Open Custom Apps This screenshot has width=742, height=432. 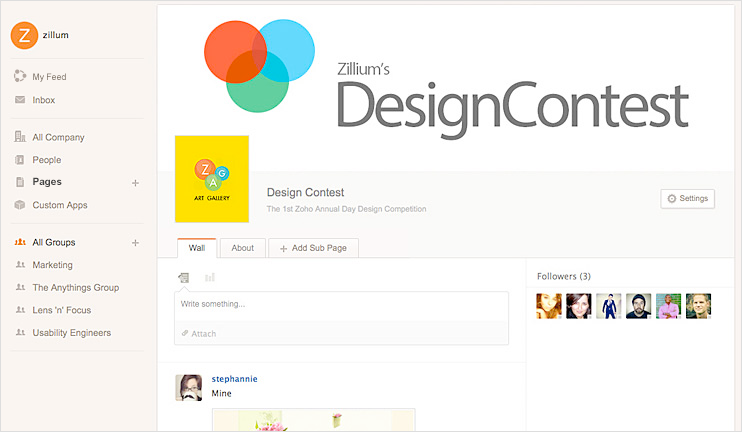point(60,205)
